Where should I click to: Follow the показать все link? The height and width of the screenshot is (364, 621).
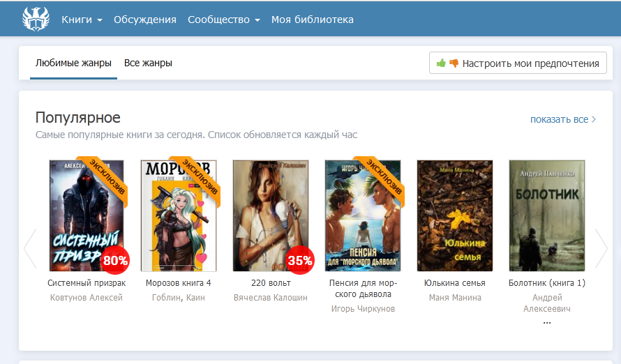pyautogui.click(x=559, y=119)
